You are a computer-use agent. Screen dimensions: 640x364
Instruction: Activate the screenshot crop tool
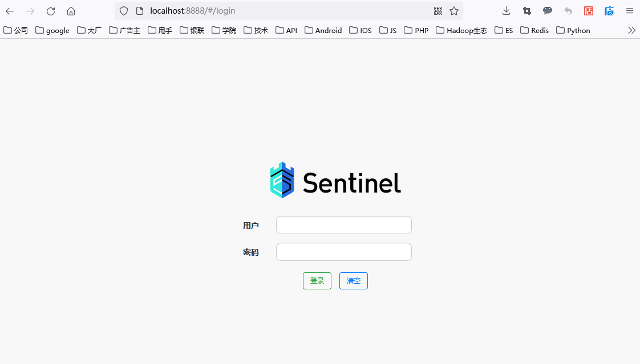coord(526,11)
